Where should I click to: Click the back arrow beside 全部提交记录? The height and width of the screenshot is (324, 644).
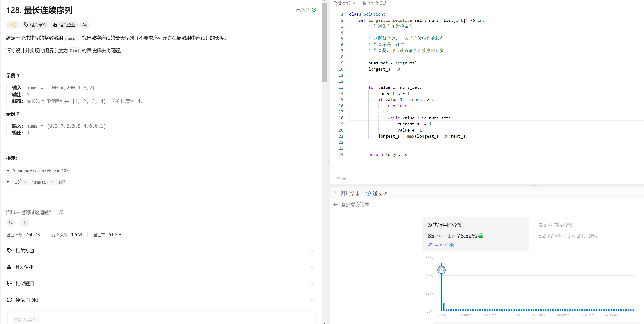(x=336, y=205)
